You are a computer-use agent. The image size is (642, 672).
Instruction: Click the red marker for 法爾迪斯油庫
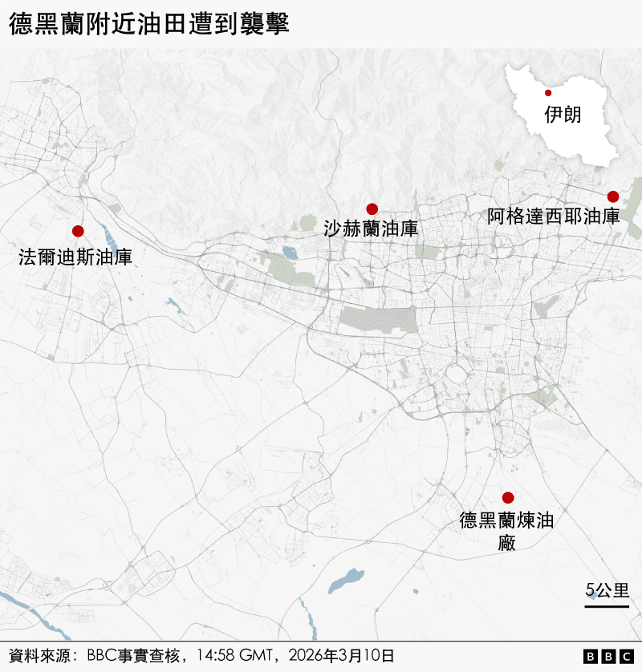click(x=78, y=231)
